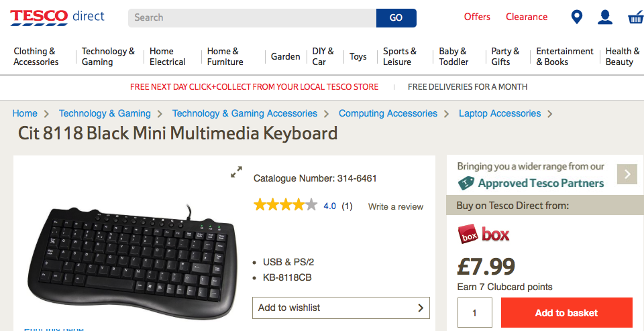Click the Approved Tesco Partners tag icon
This screenshot has width=644, height=331.
tap(466, 183)
